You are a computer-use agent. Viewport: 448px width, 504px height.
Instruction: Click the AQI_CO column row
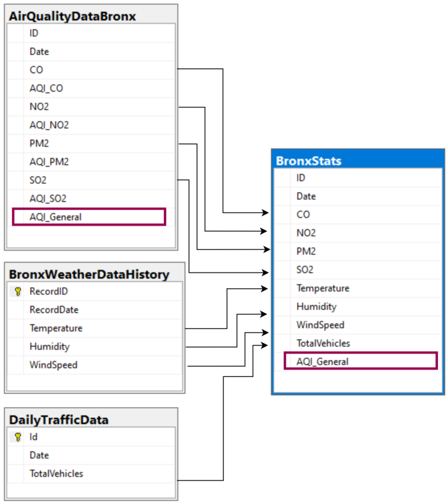point(46,88)
